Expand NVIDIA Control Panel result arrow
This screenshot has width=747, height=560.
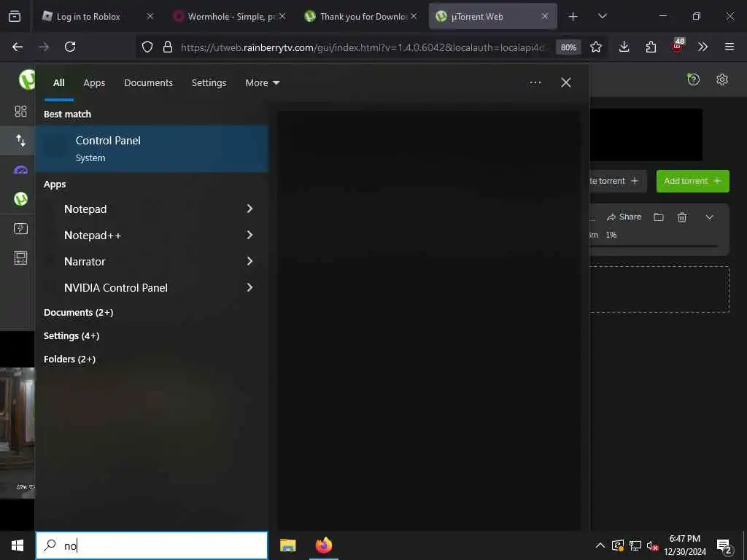click(x=249, y=287)
